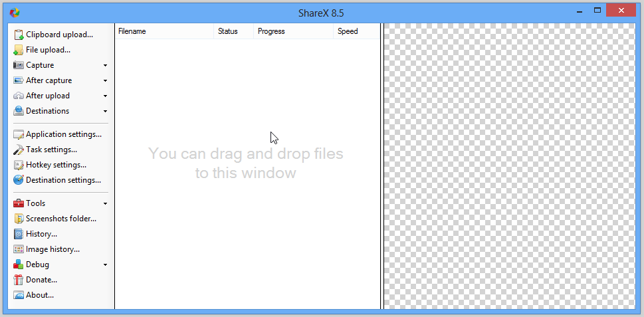Viewport: 644px width, 317px height.
Task: Open Hotkey settings
Action: 56,165
